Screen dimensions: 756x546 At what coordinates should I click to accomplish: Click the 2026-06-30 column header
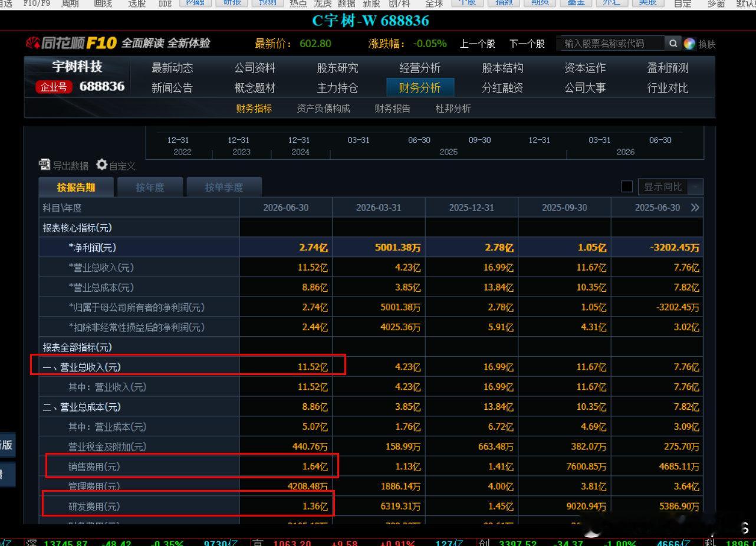tap(286, 208)
